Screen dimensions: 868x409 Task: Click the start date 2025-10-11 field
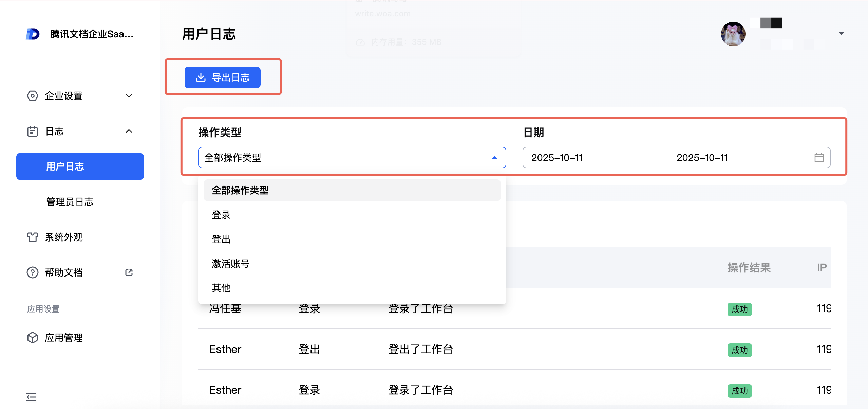click(557, 158)
